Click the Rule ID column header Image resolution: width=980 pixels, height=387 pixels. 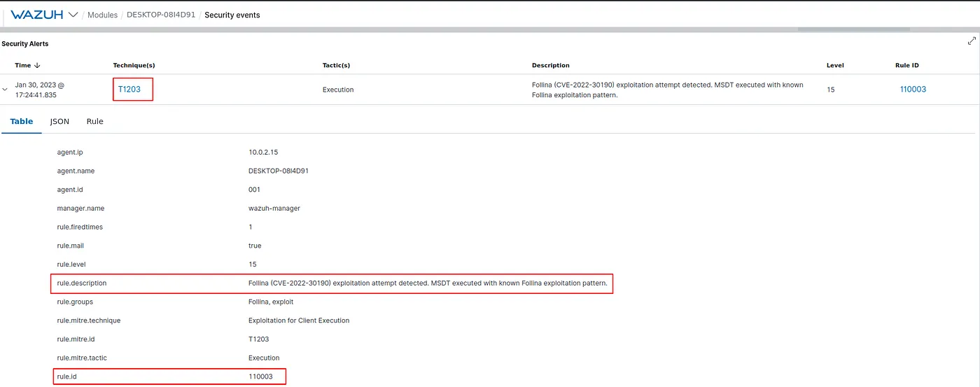[906, 66]
